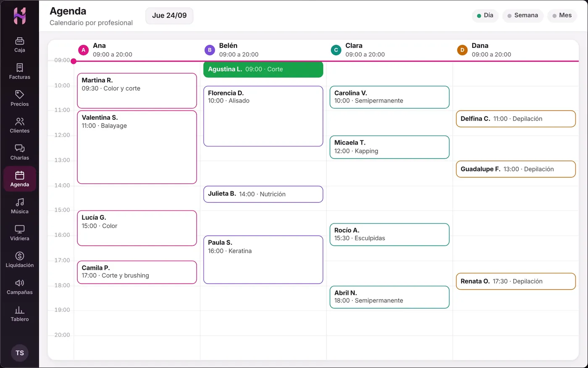The image size is (588, 368).
Task: Open Delfina C. Depilación appointment
Action: click(x=516, y=119)
